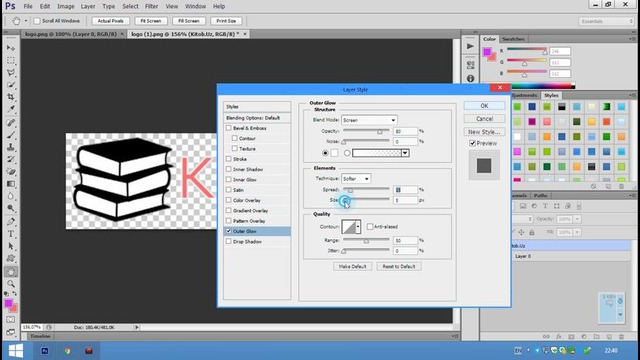
Task: Click the New Style button
Action: [484, 132]
